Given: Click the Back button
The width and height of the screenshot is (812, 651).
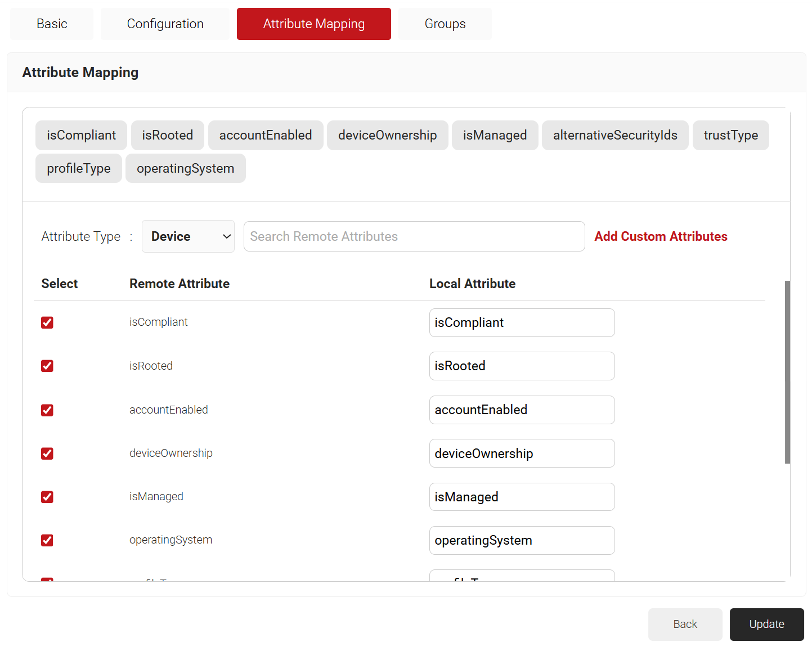Looking at the screenshot, I should pos(685,624).
